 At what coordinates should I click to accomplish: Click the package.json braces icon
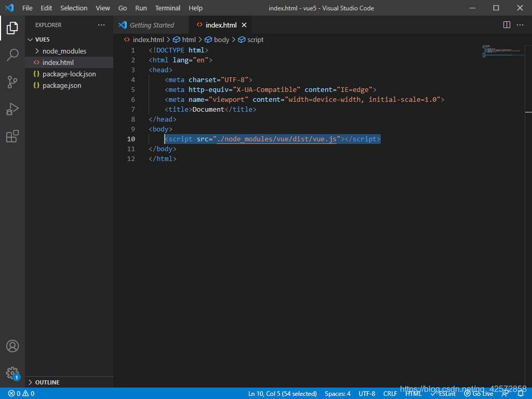point(36,85)
